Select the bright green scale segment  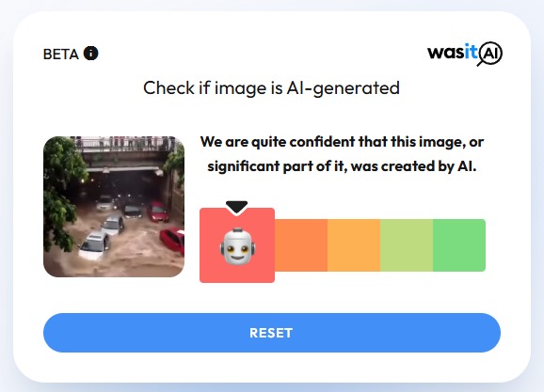coord(459,245)
